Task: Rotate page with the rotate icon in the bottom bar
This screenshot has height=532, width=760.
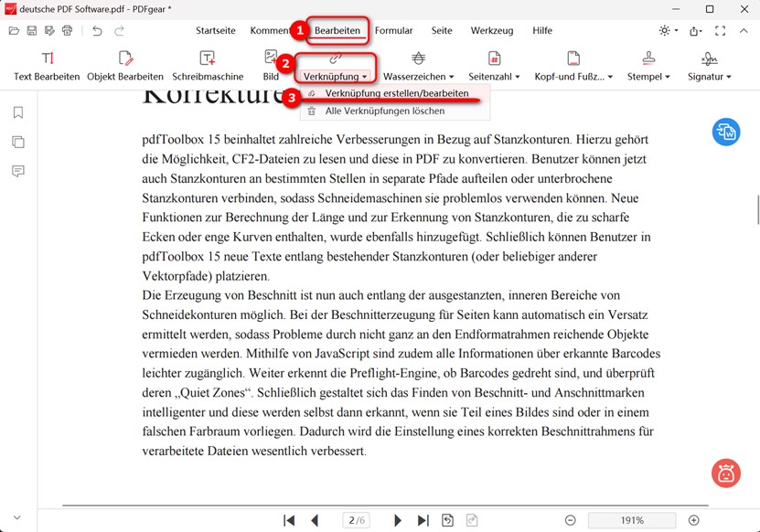Action: (x=448, y=520)
